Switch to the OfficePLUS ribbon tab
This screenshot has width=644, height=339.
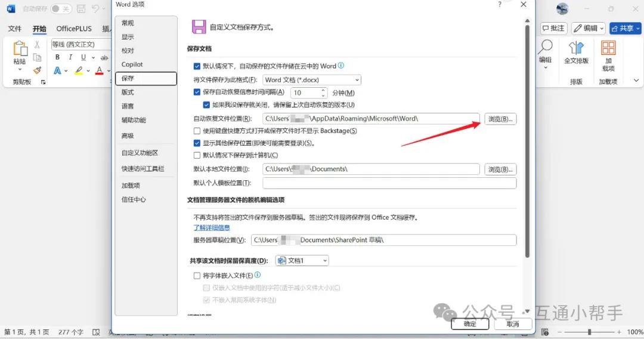pos(74,29)
